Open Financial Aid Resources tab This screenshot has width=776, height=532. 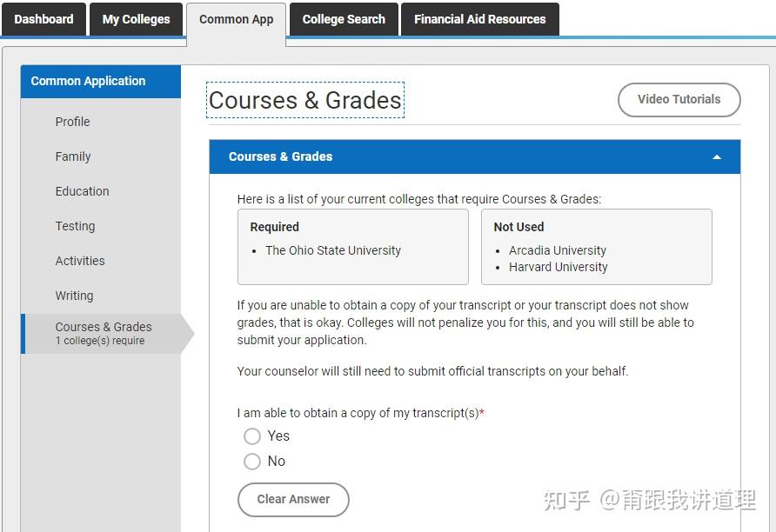pyautogui.click(x=479, y=19)
